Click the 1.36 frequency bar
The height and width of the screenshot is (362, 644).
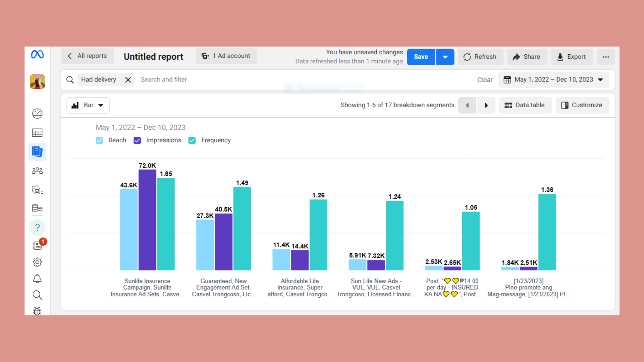point(547,232)
